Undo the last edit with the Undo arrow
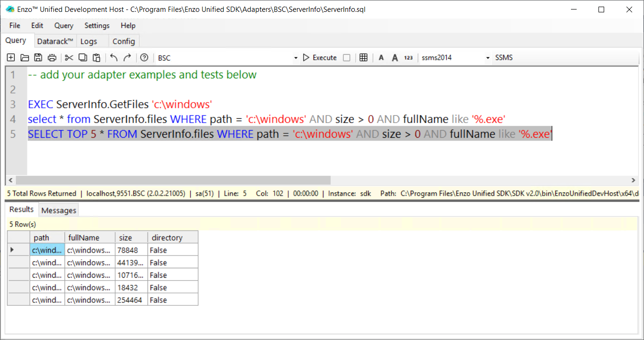Screen dimensions: 644x340 point(114,58)
